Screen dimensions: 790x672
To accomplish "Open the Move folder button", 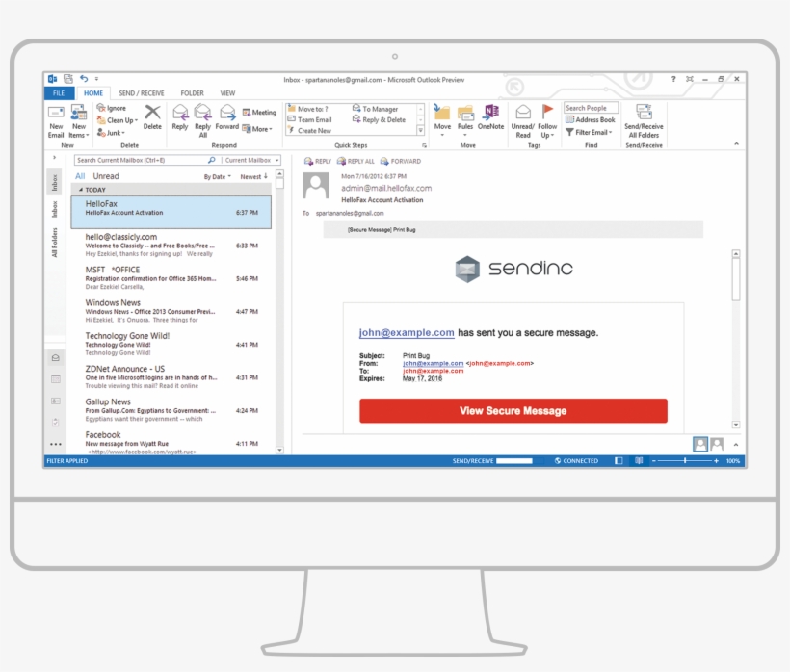I will [442, 120].
